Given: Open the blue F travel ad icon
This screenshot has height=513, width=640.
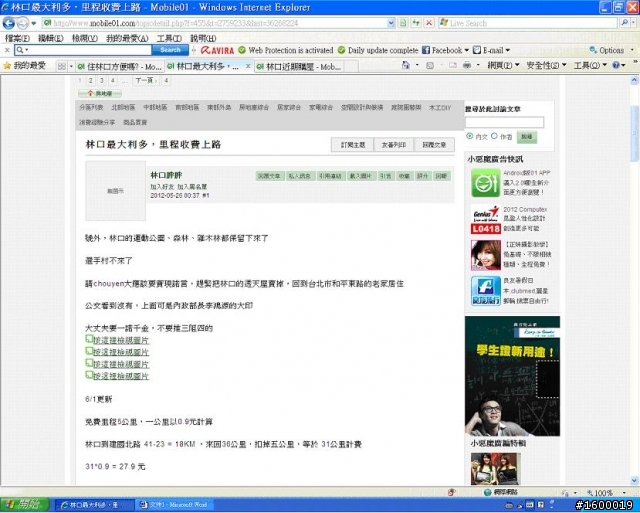Looking at the screenshot, I should (x=485, y=291).
